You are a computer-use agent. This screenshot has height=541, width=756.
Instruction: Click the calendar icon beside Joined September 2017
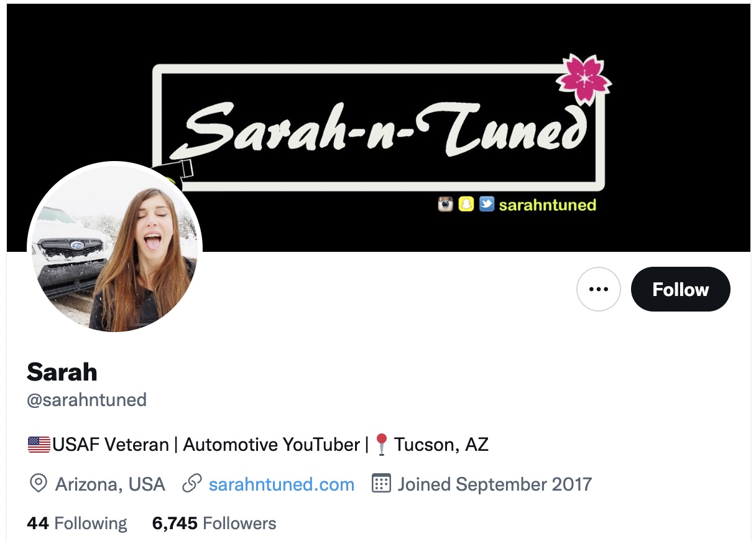[x=381, y=483]
